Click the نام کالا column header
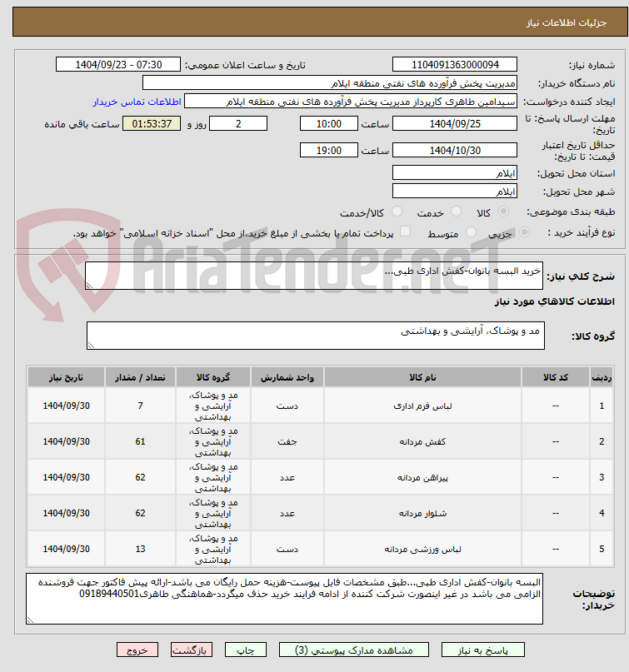Image resolution: width=629 pixels, height=672 pixels. 422,377
